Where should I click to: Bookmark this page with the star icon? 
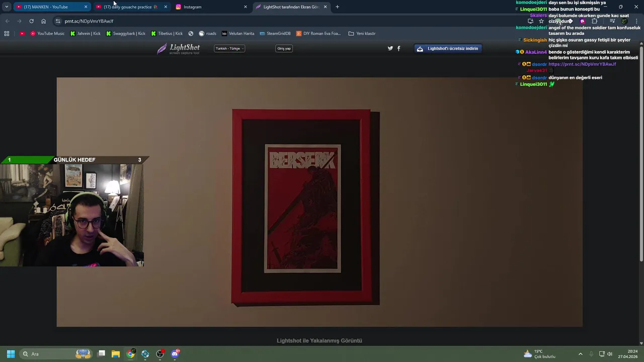tap(541, 21)
